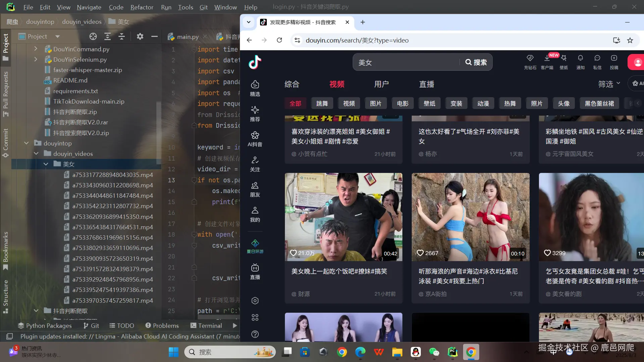
Task: Open the beach swimsuit video thumbnail by 京A街拍
Action: coord(470,217)
